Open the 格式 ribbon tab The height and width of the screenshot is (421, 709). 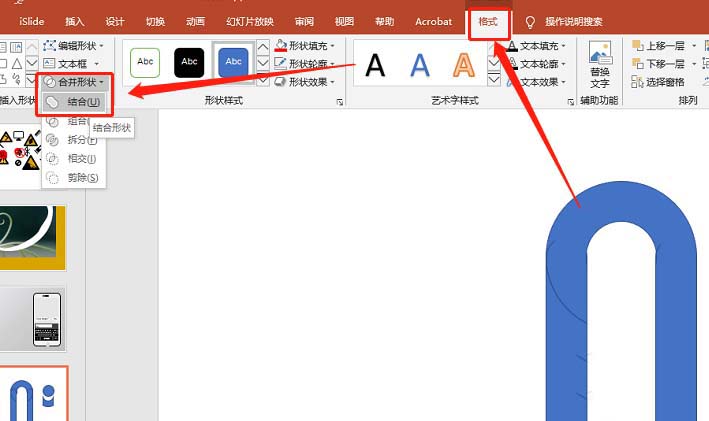coord(488,22)
